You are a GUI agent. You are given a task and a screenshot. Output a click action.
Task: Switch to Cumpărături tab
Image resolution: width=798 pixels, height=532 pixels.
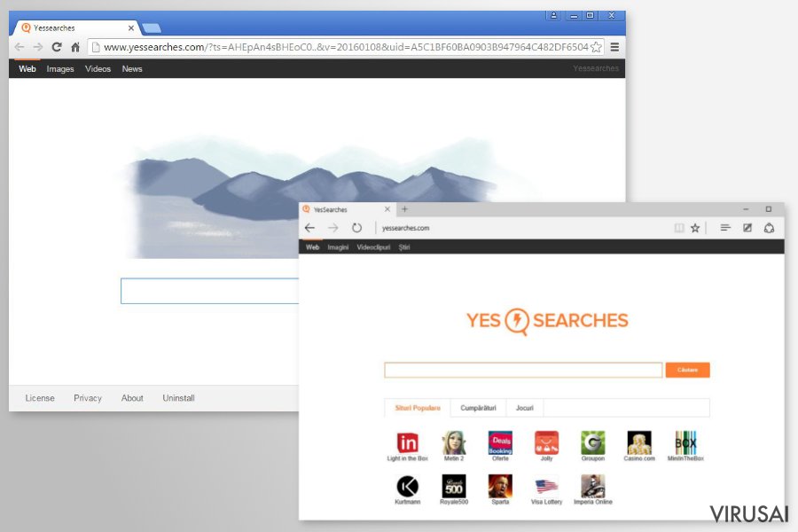pyautogui.click(x=478, y=408)
